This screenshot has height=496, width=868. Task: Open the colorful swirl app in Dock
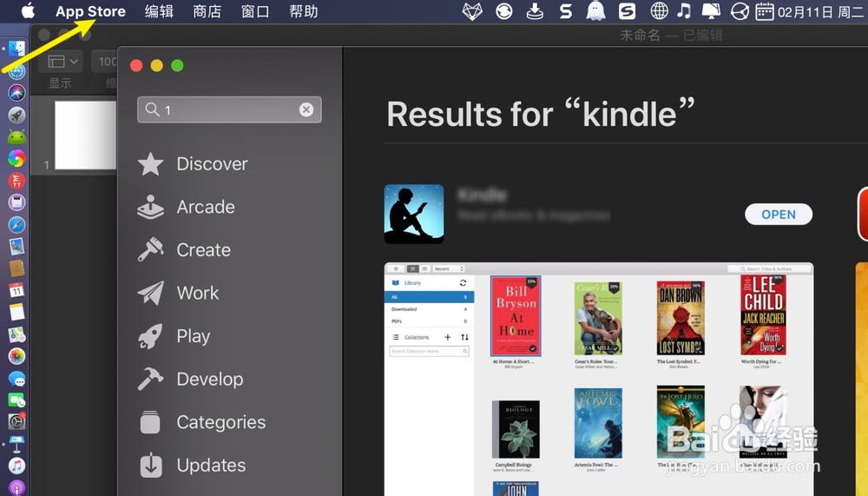16,158
